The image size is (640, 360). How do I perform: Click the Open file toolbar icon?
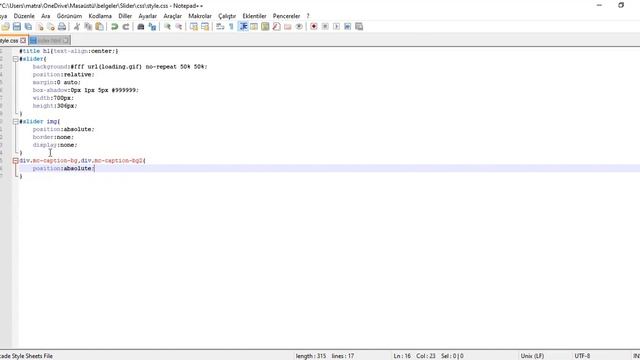tap(6, 27)
